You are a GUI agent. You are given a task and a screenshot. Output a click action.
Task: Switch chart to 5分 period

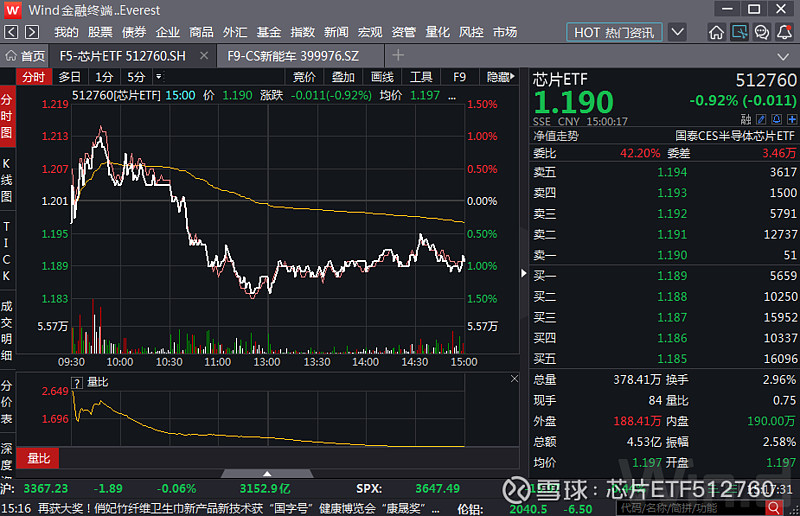pos(136,77)
